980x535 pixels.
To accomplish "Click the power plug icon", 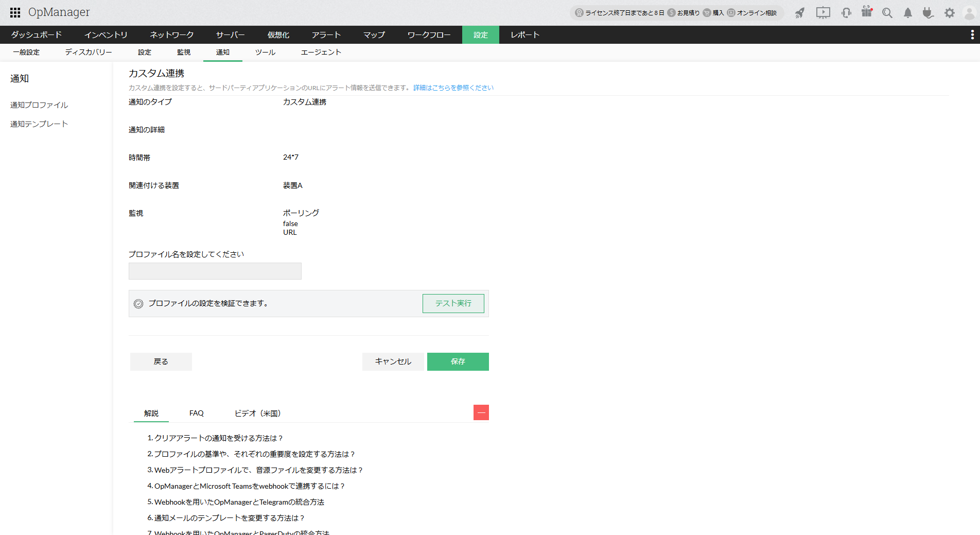I will tap(928, 13).
